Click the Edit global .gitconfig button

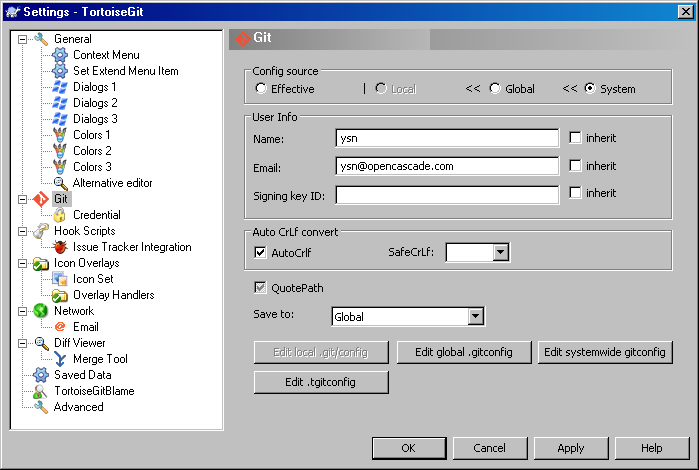pyautogui.click(x=464, y=352)
